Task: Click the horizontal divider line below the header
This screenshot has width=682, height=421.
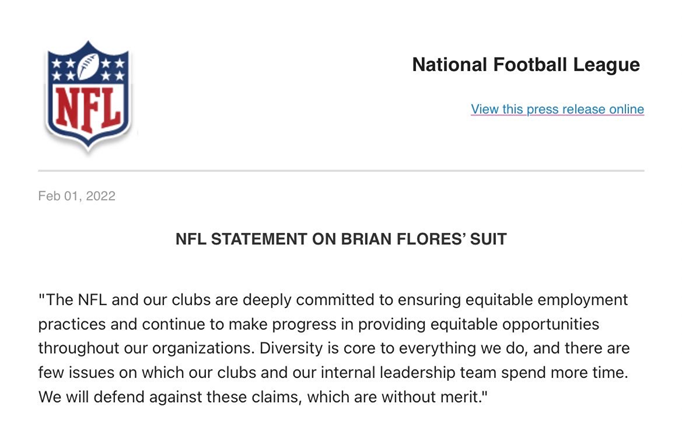Action: pos(341,171)
